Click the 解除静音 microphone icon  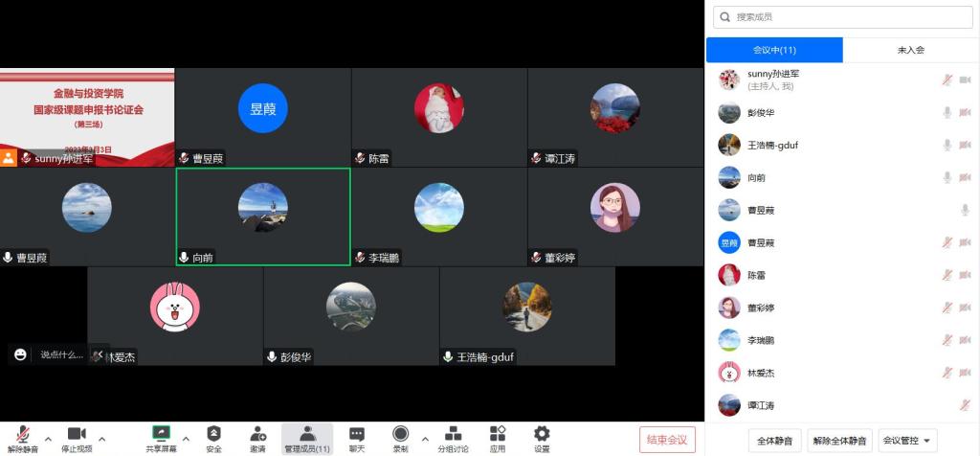[21, 434]
